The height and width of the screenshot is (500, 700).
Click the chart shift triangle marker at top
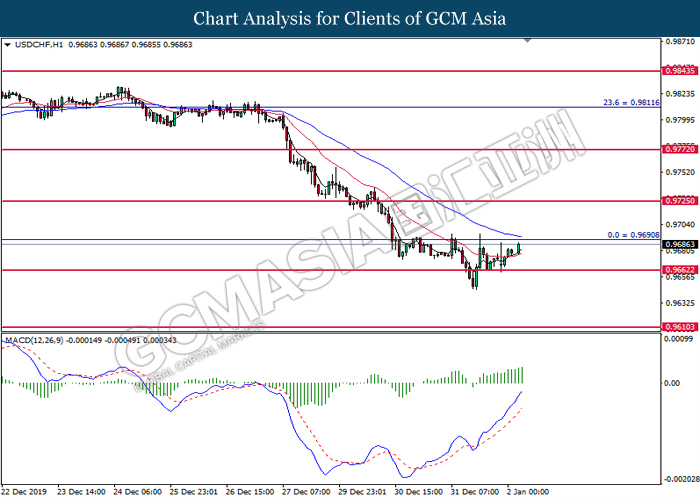(x=528, y=41)
